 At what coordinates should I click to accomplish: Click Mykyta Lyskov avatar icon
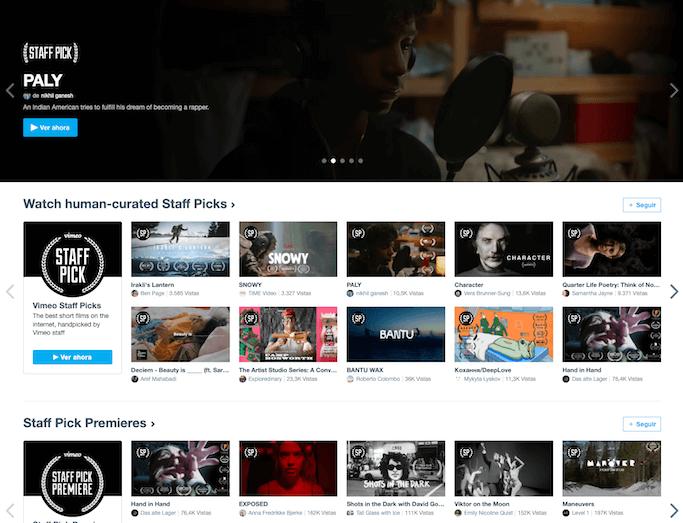click(x=458, y=379)
